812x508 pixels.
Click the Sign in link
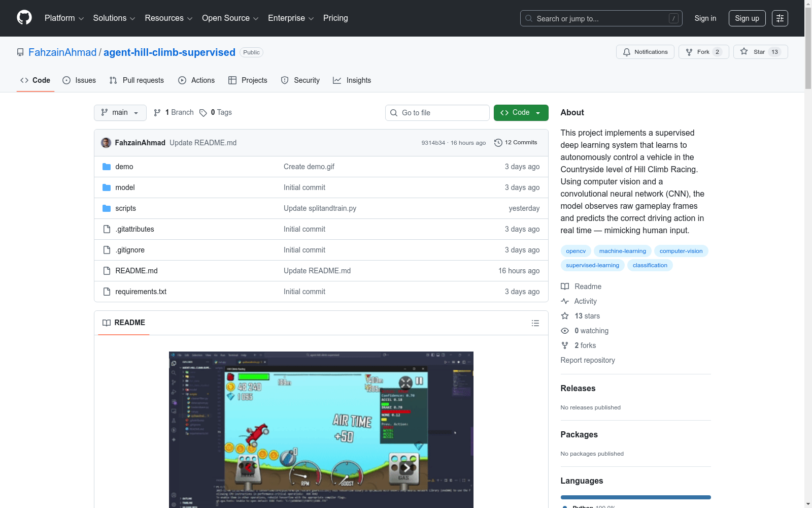[705, 18]
